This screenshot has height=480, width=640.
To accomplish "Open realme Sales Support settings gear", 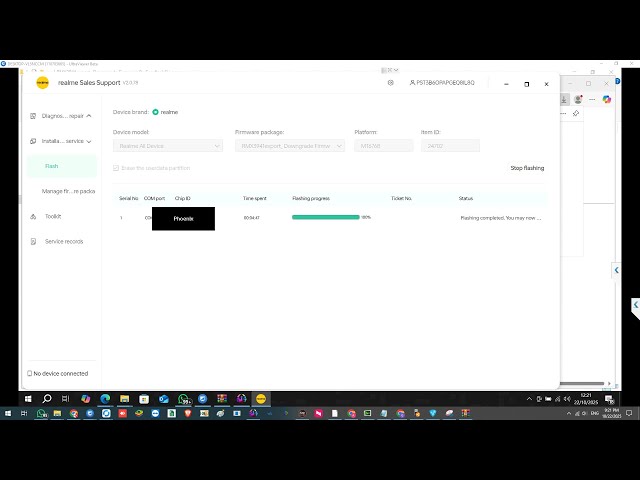I will tap(391, 83).
